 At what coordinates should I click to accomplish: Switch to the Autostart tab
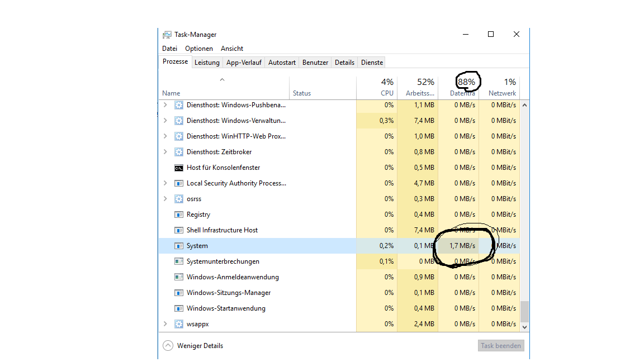pos(282,63)
